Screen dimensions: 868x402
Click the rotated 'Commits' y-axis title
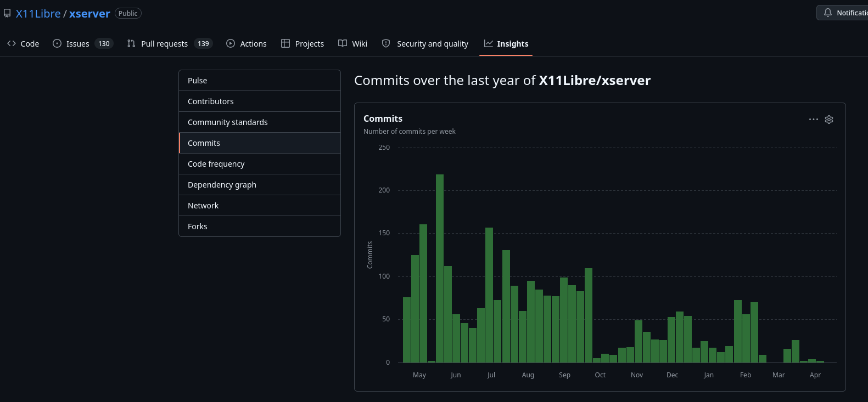[370, 255]
